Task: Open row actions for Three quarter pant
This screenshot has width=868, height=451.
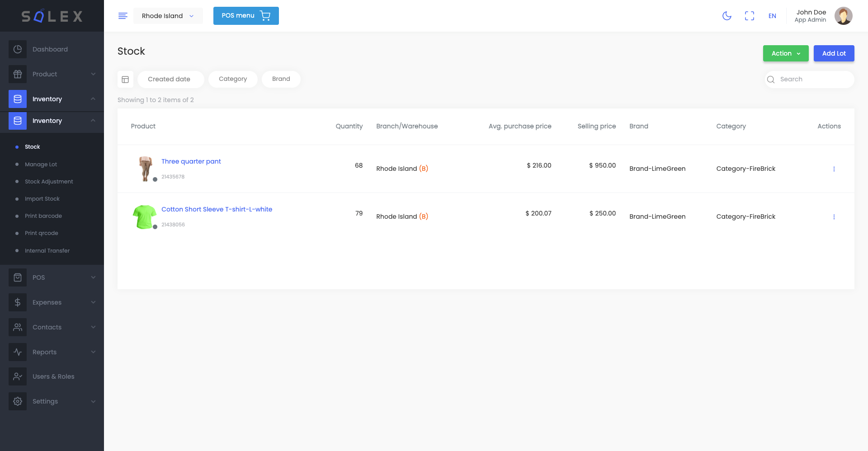Action: pyautogui.click(x=834, y=169)
